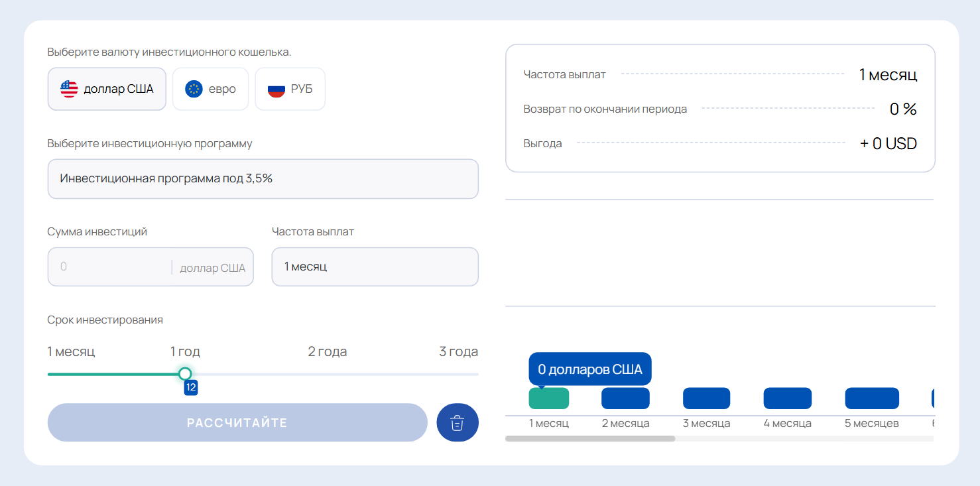Screen dimensions: 980x486
Task: Click the slider handle at 12 months
Action: (x=185, y=374)
